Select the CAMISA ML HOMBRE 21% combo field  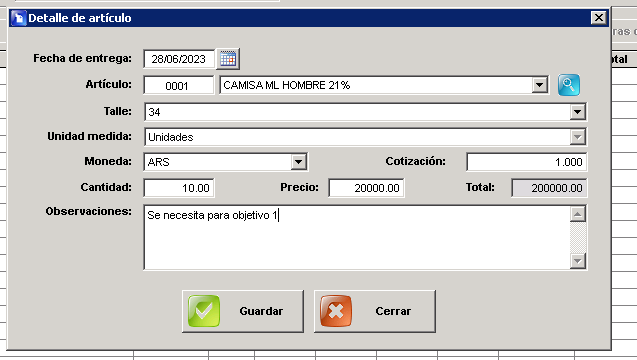(384, 85)
